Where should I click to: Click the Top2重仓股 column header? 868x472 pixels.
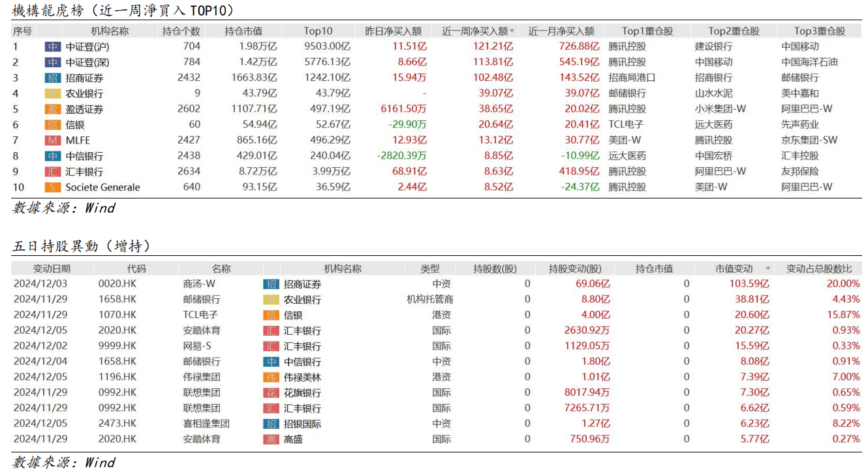point(734,31)
